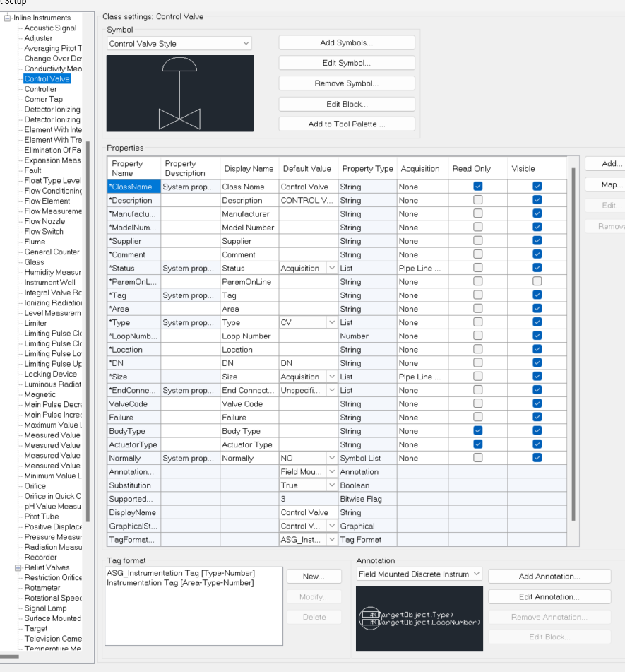Uncheck Read Only for the ClassName property
The image size is (625, 672).
tap(478, 187)
